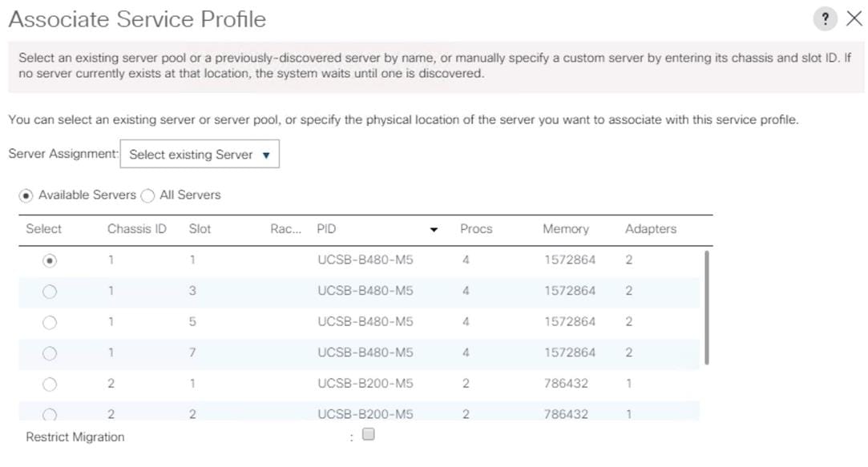Screen dimensions: 868x467
Task: Sort by the Slot column header
Action: 200,229
